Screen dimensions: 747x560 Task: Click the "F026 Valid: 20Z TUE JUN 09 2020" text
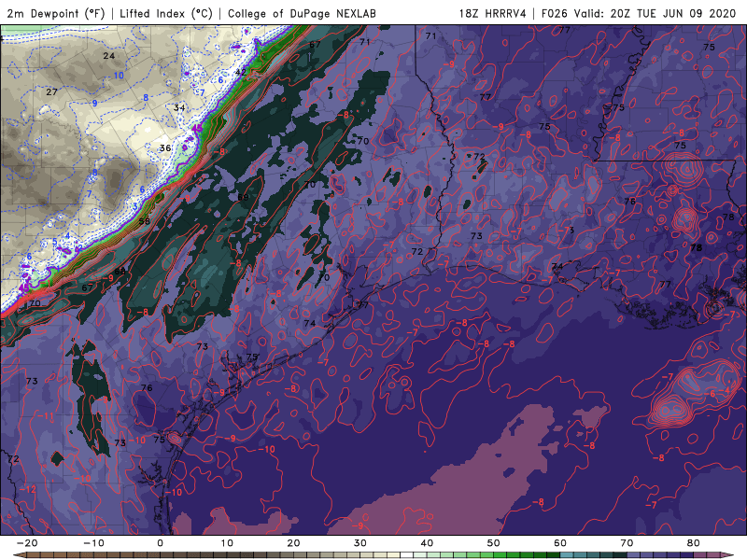(x=639, y=13)
